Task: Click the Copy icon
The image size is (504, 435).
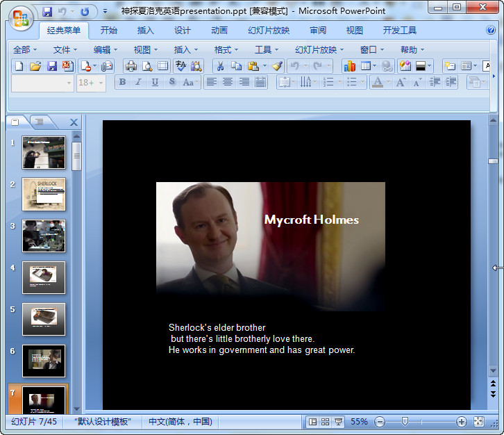Action: pyautogui.click(x=237, y=66)
